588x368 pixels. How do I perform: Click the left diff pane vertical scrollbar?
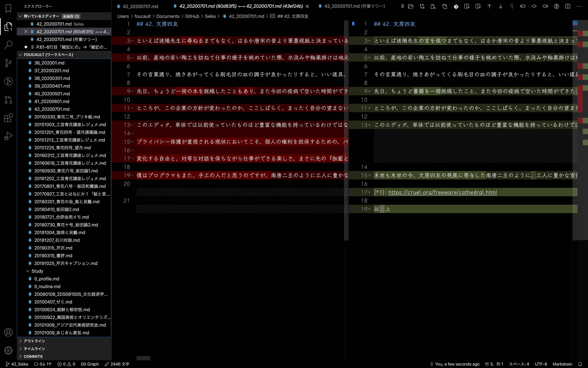point(346,130)
